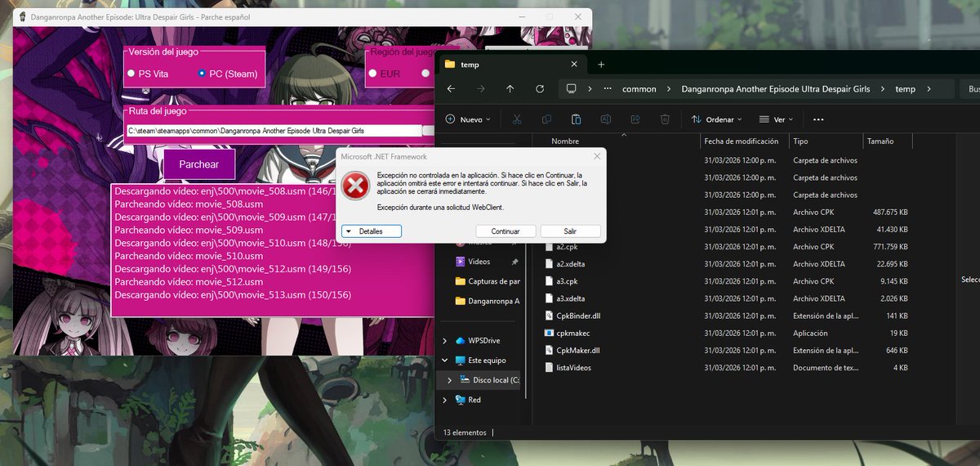Image resolution: width=980 pixels, height=466 pixels.
Task: Select the EUR region radio option
Action: click(x=385, y=74)
